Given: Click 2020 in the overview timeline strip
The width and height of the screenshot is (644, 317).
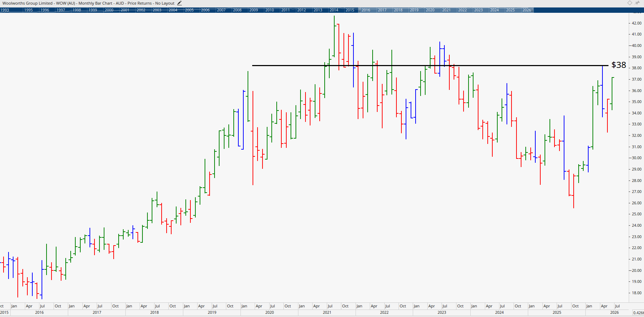Looking at the screenshot, I should coord(430,10).
